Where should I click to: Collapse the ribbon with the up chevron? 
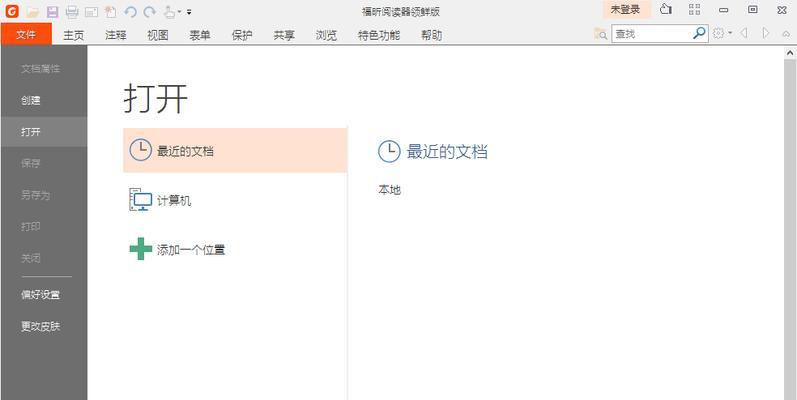click(x=786, y=35)
